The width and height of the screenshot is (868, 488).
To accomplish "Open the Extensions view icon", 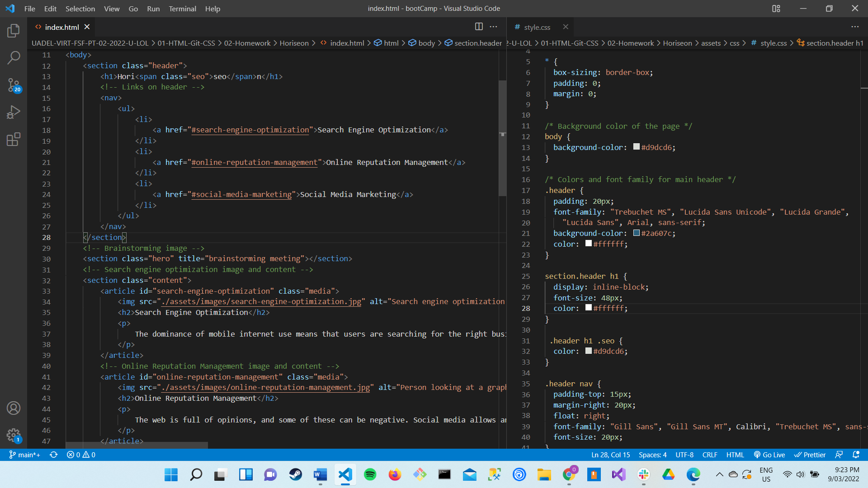I will point(14,139).
